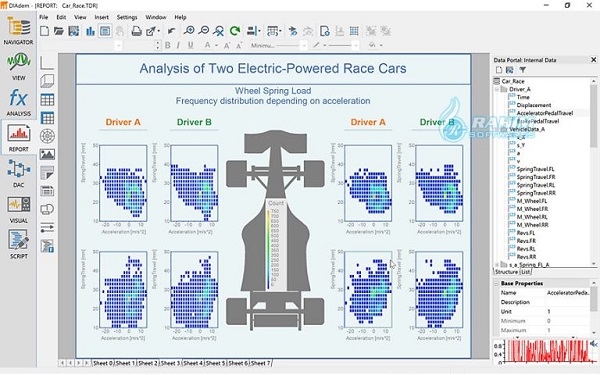The height and width of the screenshot is (375, 600).
Task: Select the List tab in Data Portal
Action: coord(525,272)
